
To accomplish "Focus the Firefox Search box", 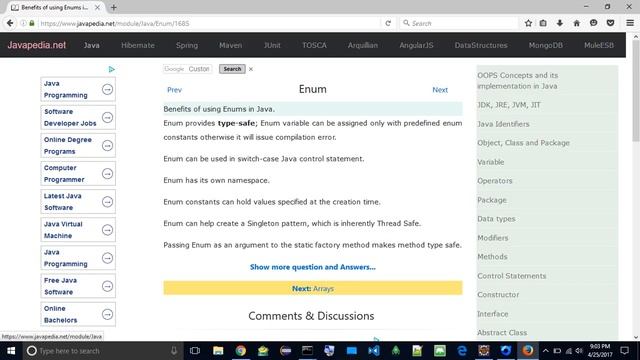I will (x=459, y=23).
